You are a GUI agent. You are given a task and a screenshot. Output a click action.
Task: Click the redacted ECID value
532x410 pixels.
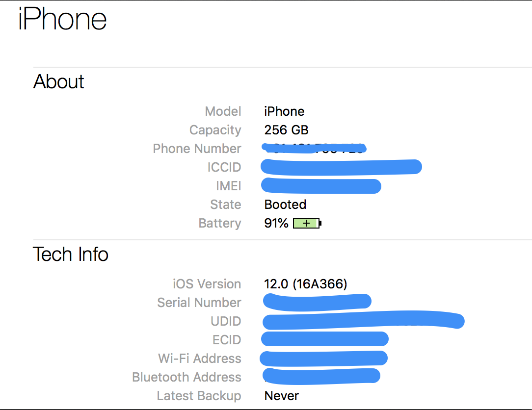(325, 339)
